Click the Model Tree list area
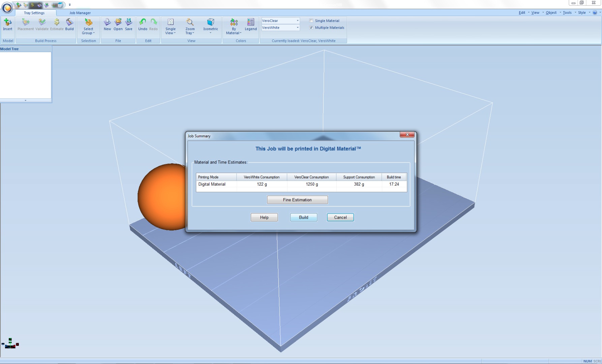This screenshot has width=602, height=364. (x=26, y=75)
